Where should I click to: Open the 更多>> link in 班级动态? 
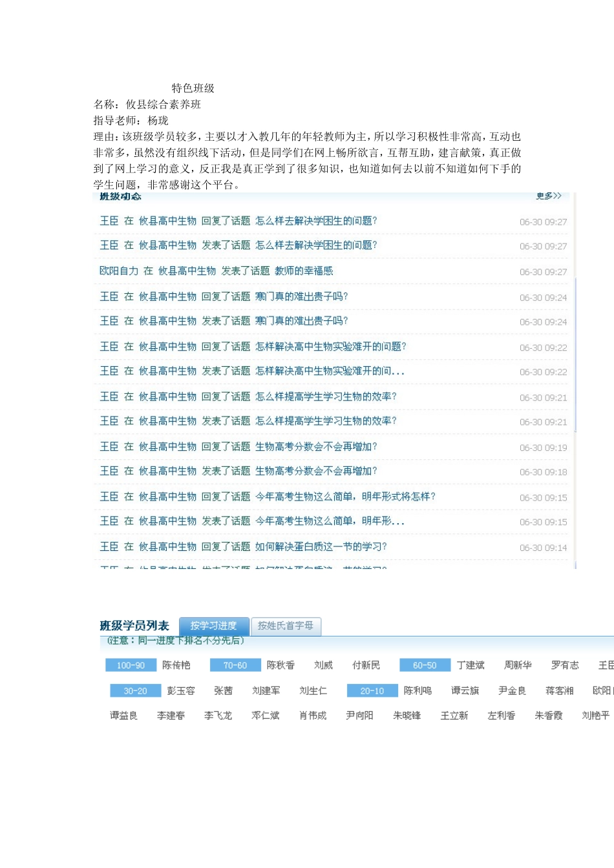click(x=549, y=196)
